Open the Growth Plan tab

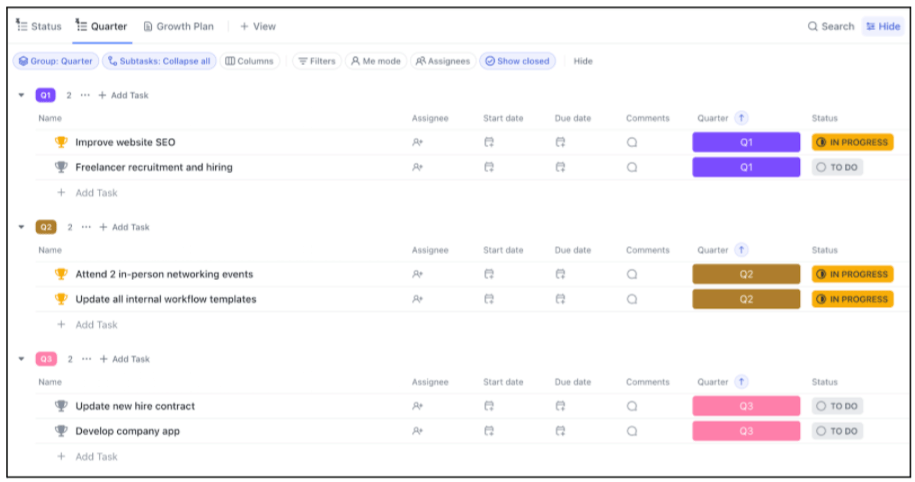coord(181,26)
